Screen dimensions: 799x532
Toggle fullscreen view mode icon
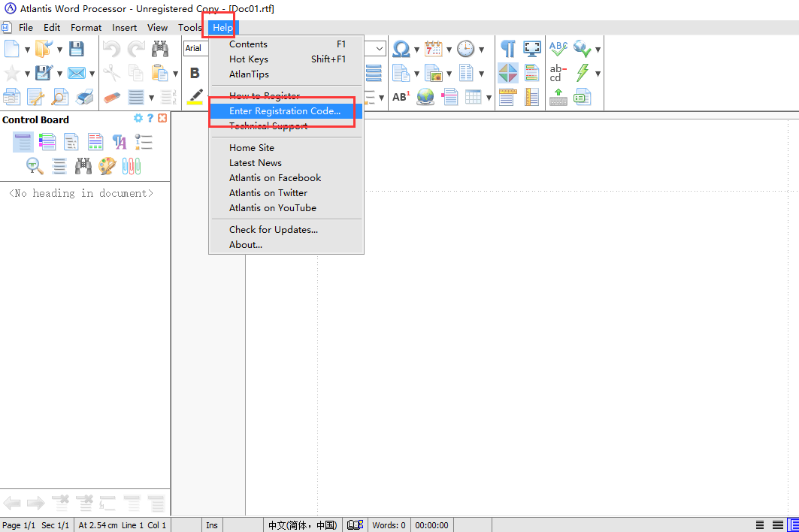click(532, 50)
